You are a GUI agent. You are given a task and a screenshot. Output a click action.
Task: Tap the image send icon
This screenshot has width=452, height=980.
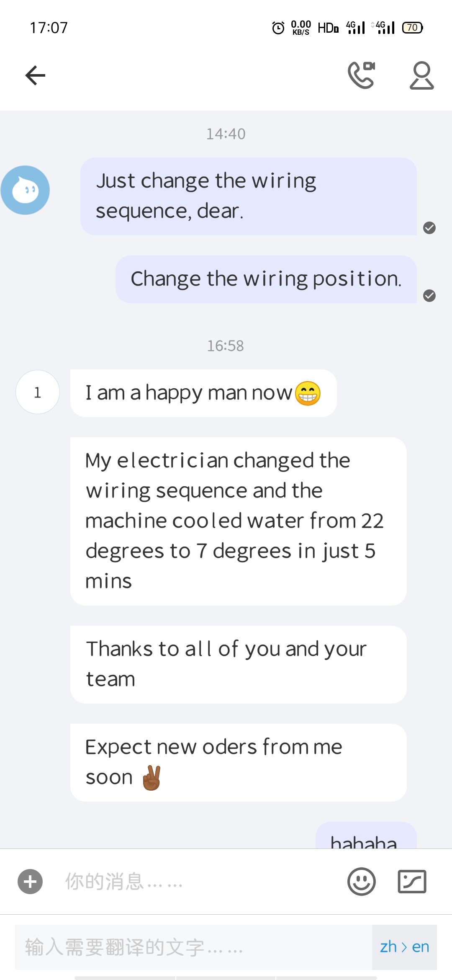(412, 882)
